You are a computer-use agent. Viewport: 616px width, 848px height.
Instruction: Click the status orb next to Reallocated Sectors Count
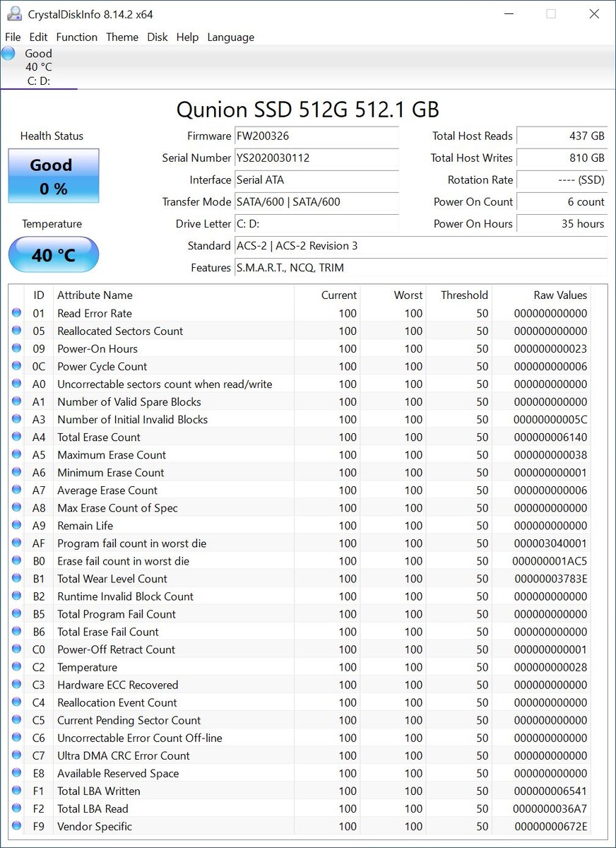click(x=16, y=331)
